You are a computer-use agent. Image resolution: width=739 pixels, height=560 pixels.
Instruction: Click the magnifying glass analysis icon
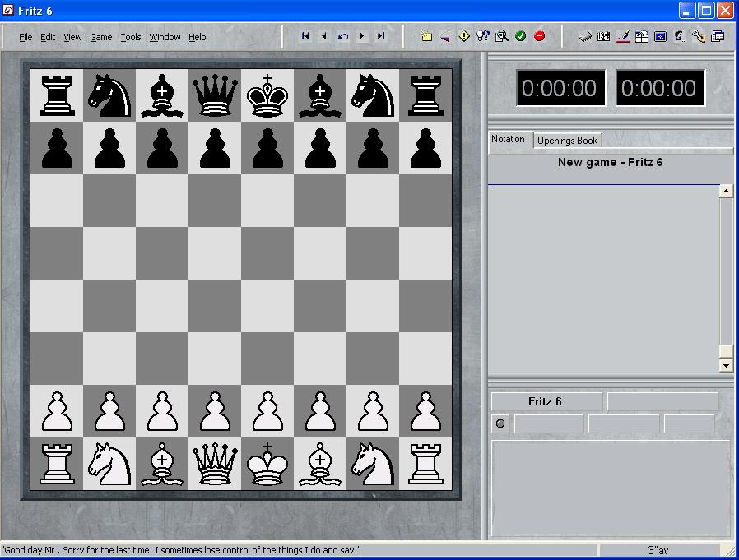502,36
